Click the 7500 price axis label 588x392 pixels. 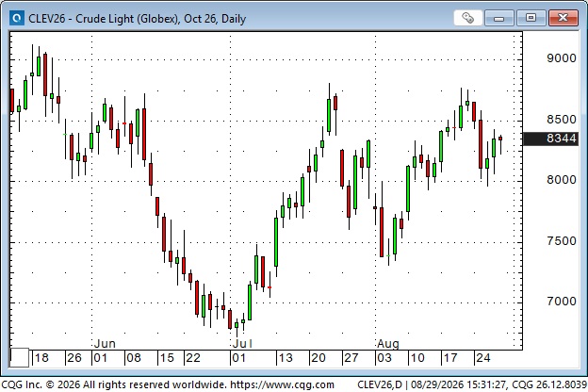(x=561, y=241)
